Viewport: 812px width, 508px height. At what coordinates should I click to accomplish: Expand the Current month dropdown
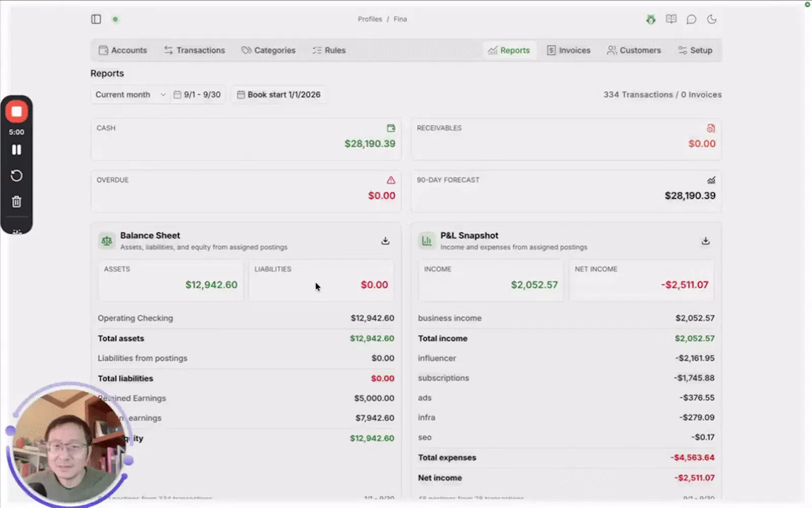point(130,94)
